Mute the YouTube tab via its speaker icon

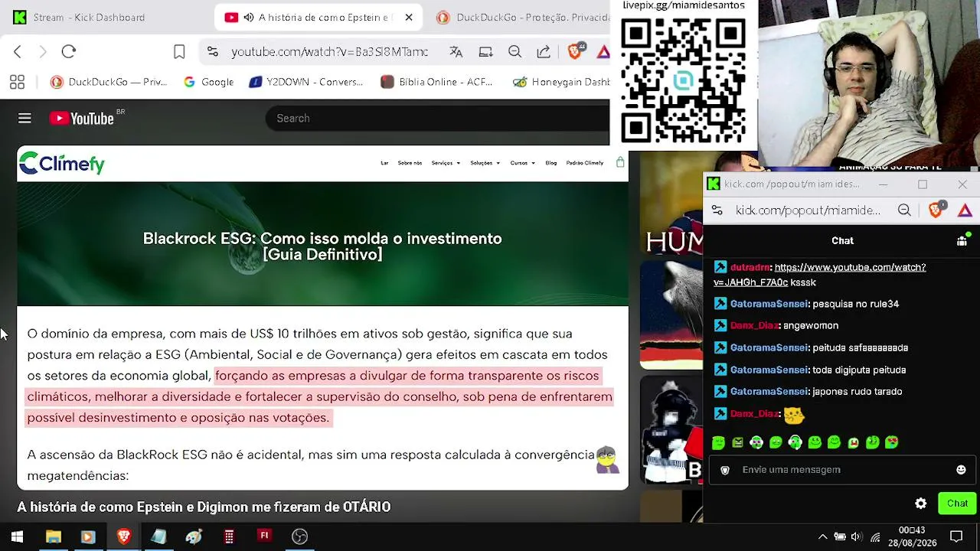[x=249, y=18]
